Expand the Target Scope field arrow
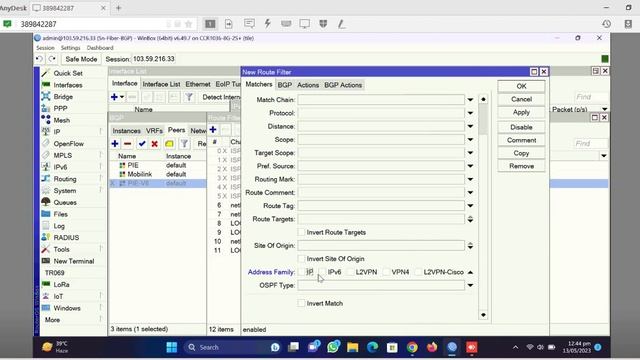This screenshot has height=360, width=640. pyautogui.click(x=470, y=153)
